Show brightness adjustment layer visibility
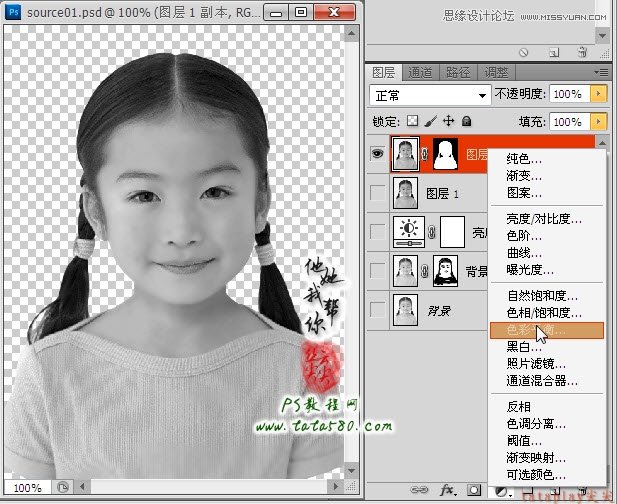The height and width of the screenshot is (504, 617). tap(378, 232)
